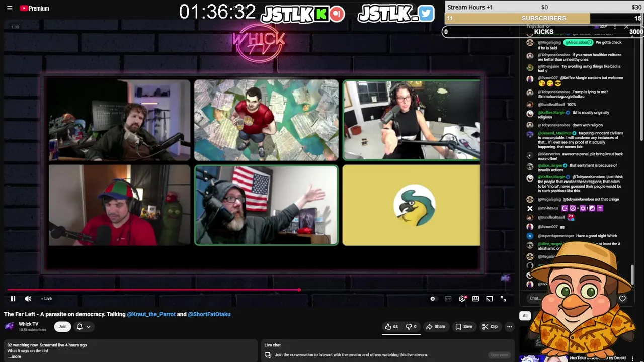Open more actions three-dot menu
The image size is (644, 362).
tap(509, 327)
